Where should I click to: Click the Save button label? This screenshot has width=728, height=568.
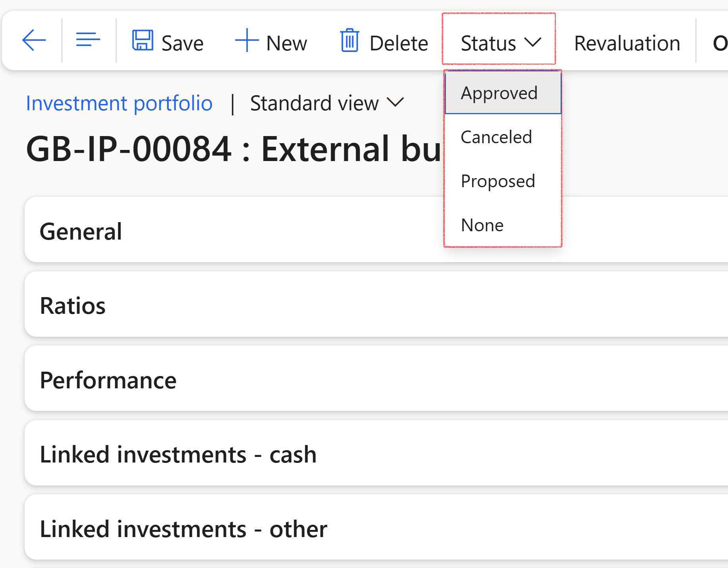[x=182, y=43]
